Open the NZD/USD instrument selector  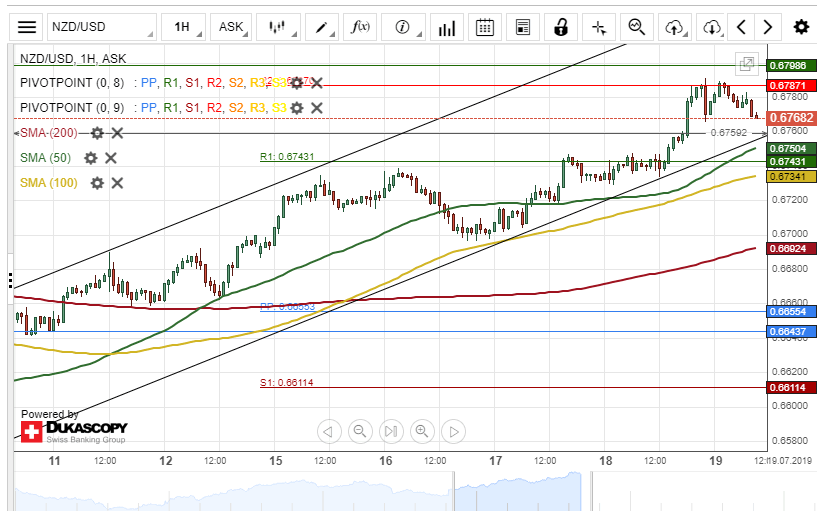(x=102, y=27)
